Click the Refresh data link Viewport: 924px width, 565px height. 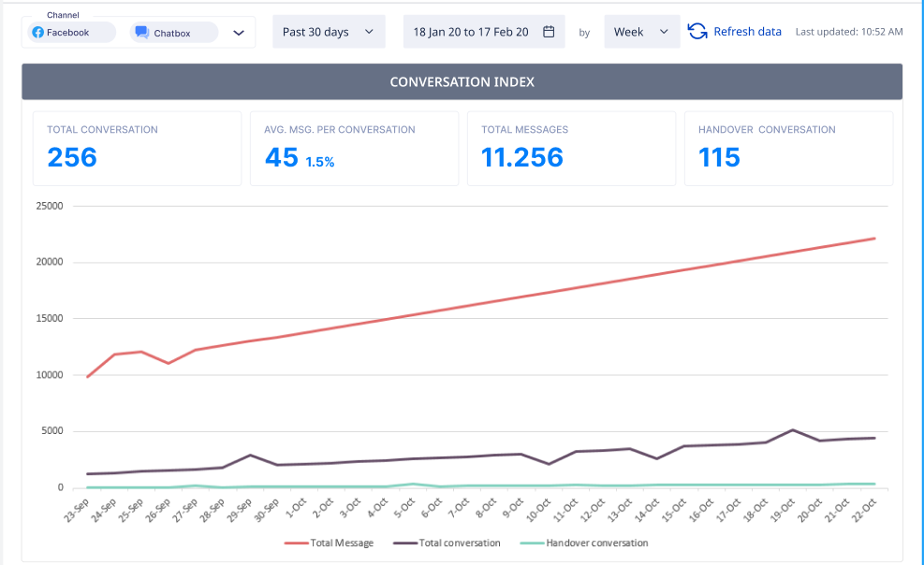point(747,32)
